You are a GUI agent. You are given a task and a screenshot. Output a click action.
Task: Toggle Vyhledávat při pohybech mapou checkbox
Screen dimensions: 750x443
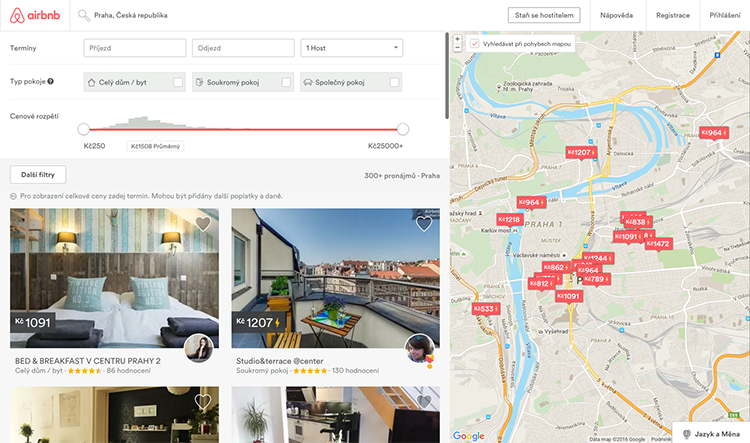click(x=474, y=44)
